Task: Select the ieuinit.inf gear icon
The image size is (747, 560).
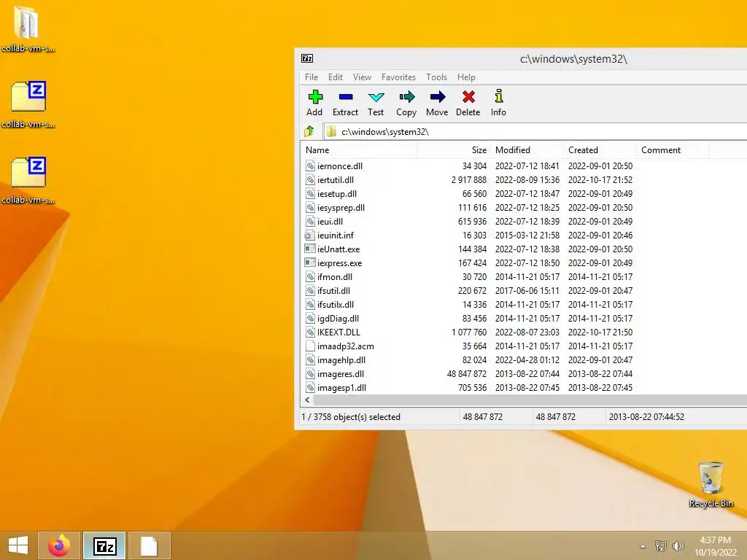Action: tap(310, 236)
